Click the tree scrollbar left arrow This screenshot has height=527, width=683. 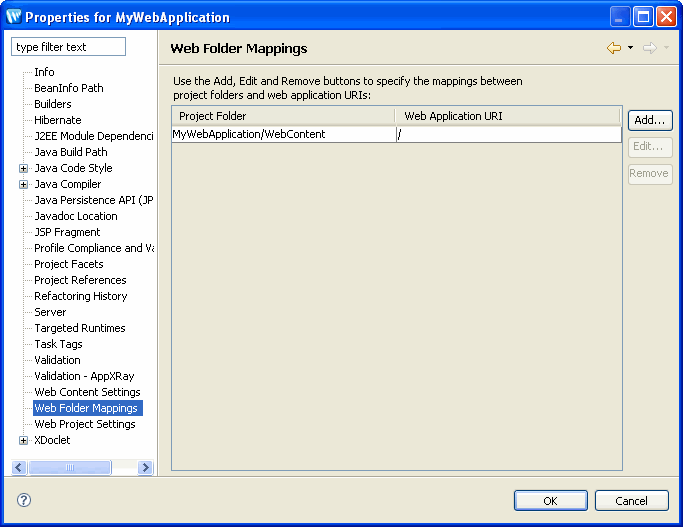(19, 468)
